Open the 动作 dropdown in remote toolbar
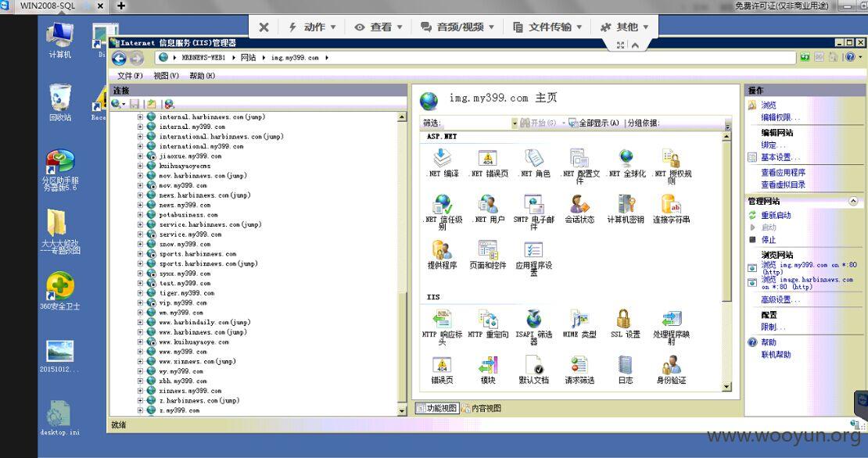Viewport: 868px width, 458px height. point(312,27)
